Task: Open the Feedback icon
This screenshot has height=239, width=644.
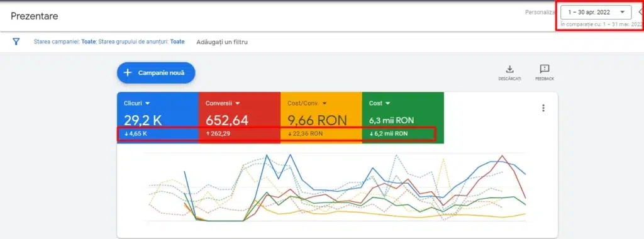Action: click(x=545, y=69)
